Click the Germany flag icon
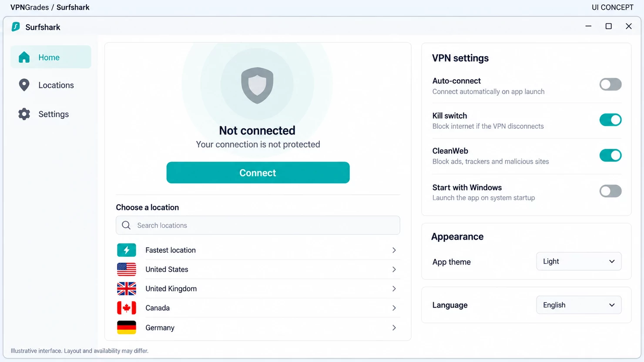Image resolution: width=644 pixels, height=362 pixels. click(127, 328)
